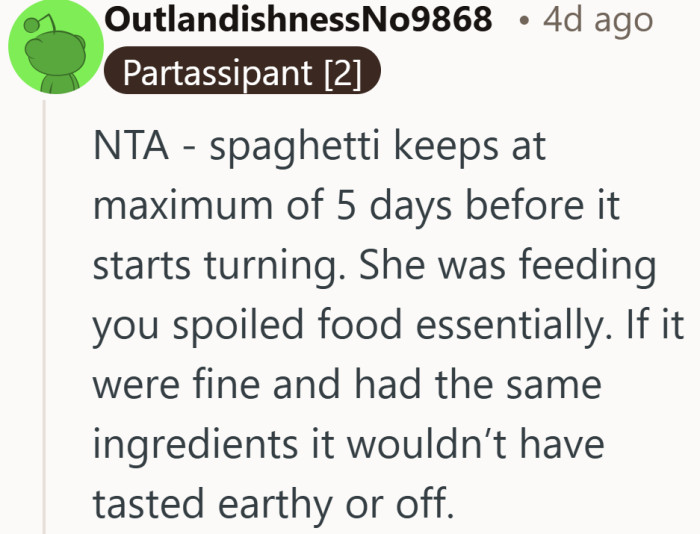The width and height of the screenshot is (700, 534).
Task: Click the line "were fine and had the same"
Action: [x=347, y=386]
